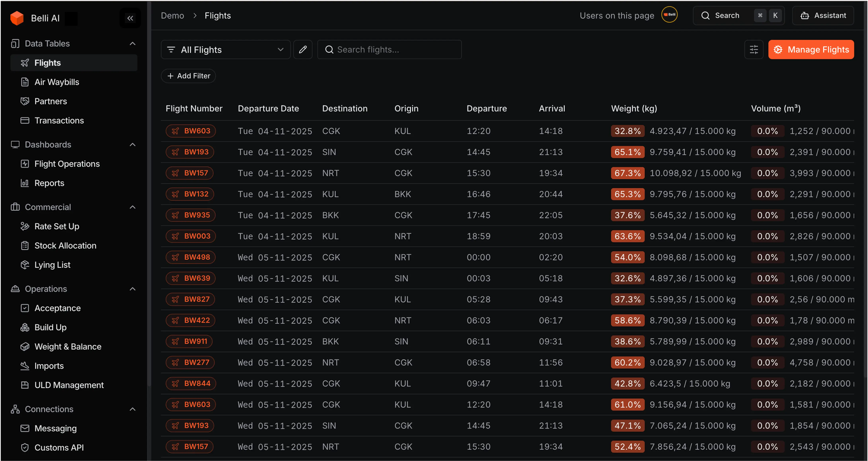The image size is (868, 461).
Task: Collapse the Operations section
Action: tap(132, 289)
